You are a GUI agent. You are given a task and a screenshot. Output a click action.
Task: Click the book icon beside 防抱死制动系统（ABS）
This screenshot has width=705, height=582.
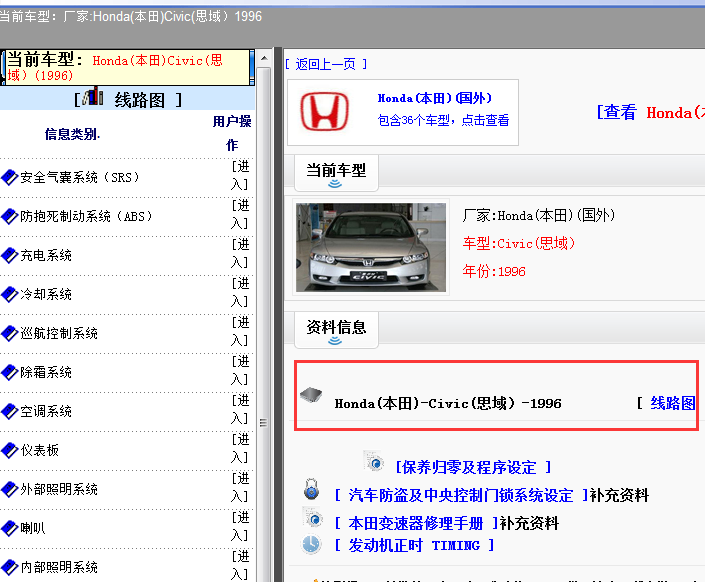pos(9,216)
